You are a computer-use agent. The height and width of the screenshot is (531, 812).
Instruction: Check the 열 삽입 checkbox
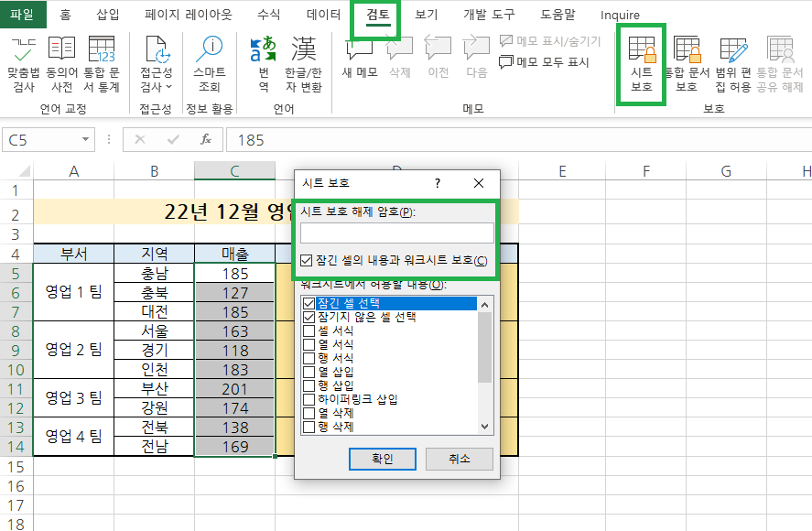click(x=309, y=372)
